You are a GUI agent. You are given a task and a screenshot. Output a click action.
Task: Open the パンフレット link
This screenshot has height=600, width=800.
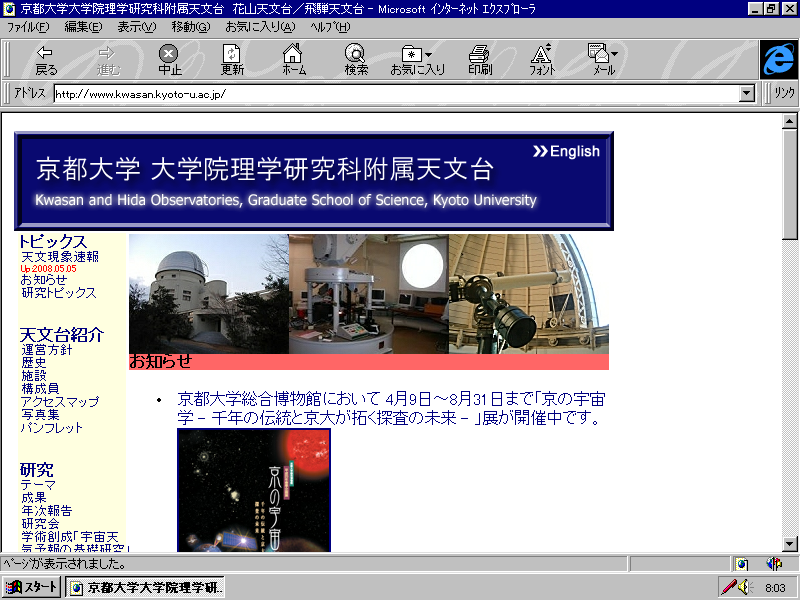click(52, 428)
